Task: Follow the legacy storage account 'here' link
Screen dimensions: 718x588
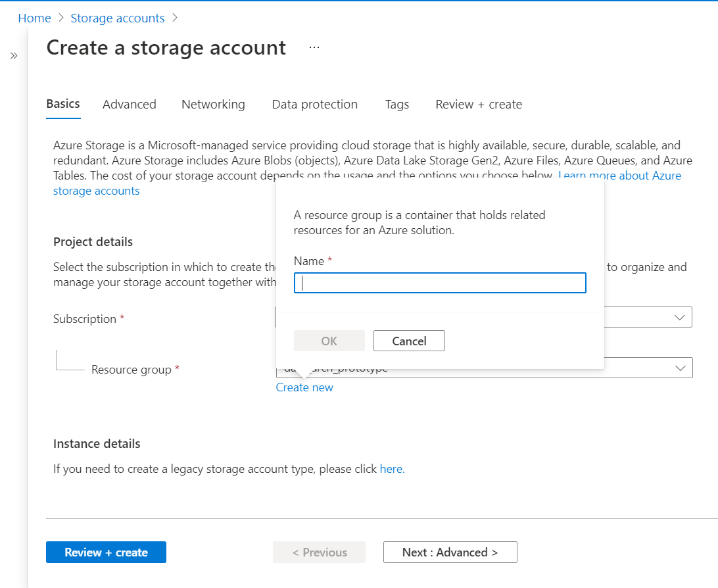Action: pyautogui.click(x=392, y=469)
